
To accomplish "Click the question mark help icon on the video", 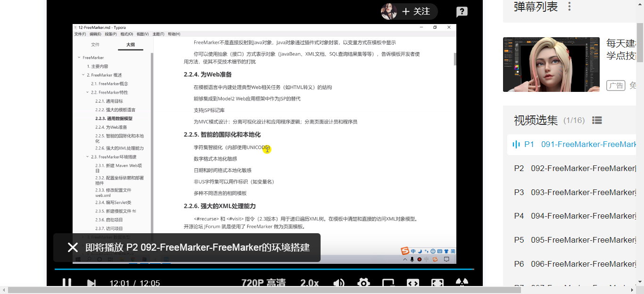I will [x=462, y=12].
